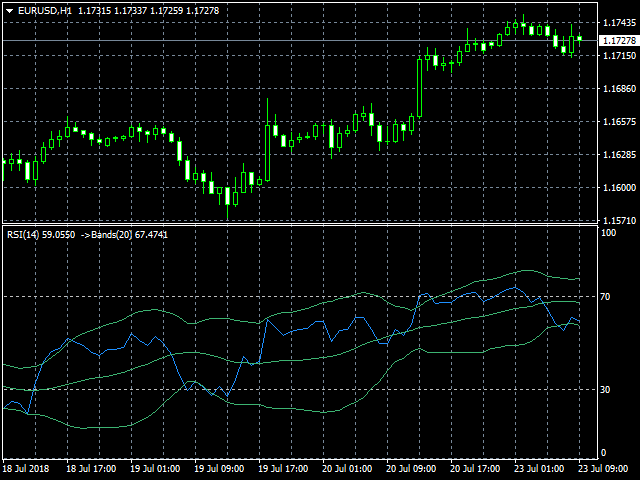The image size is (640, 480).
Task: Open the chart menu triangle beside EURUSD,H1
Action: (x=9, y=11)
